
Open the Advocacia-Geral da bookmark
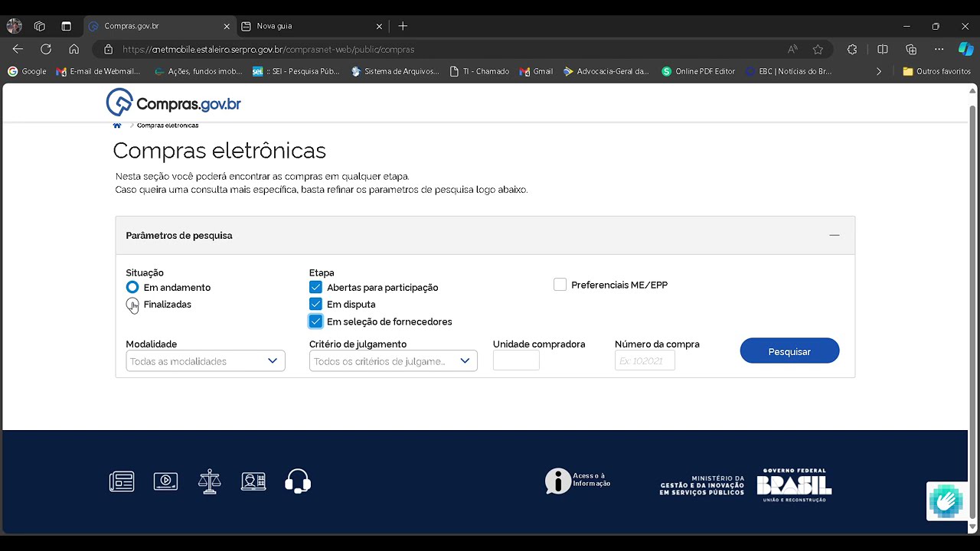[x=606, y=71]
